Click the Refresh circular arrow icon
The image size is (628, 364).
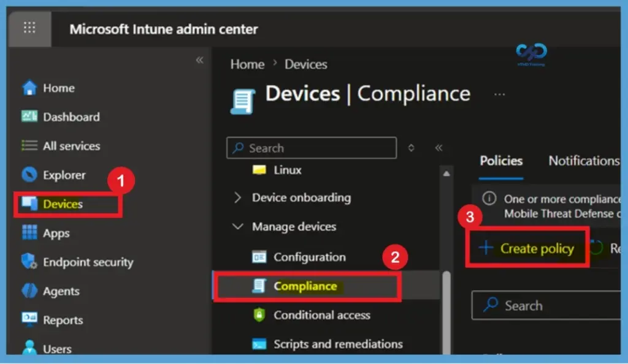(x=596, y=248)
